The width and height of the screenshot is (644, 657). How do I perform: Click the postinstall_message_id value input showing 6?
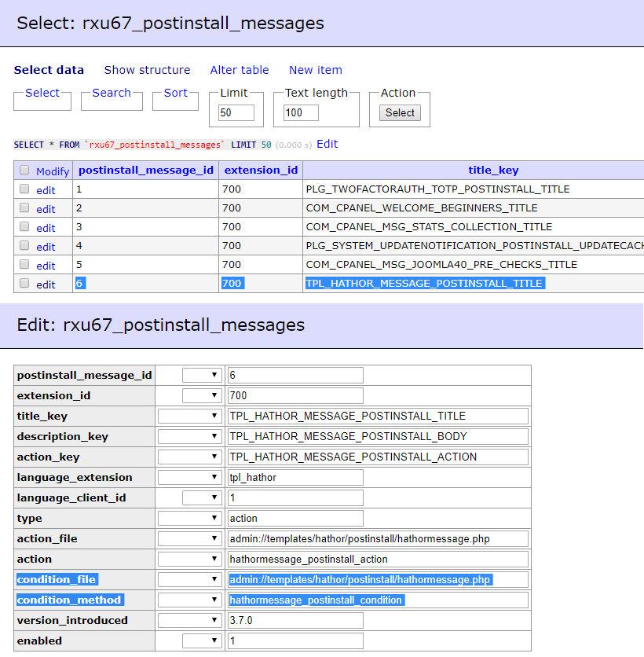295,375
